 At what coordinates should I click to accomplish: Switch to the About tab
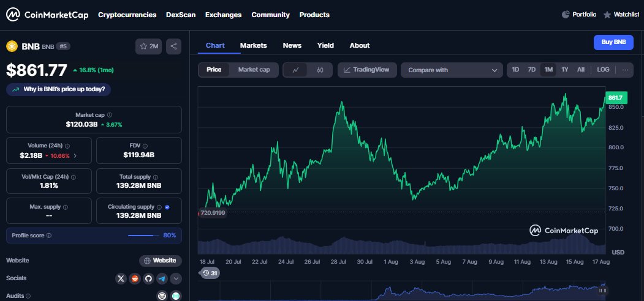coord(360,45)
